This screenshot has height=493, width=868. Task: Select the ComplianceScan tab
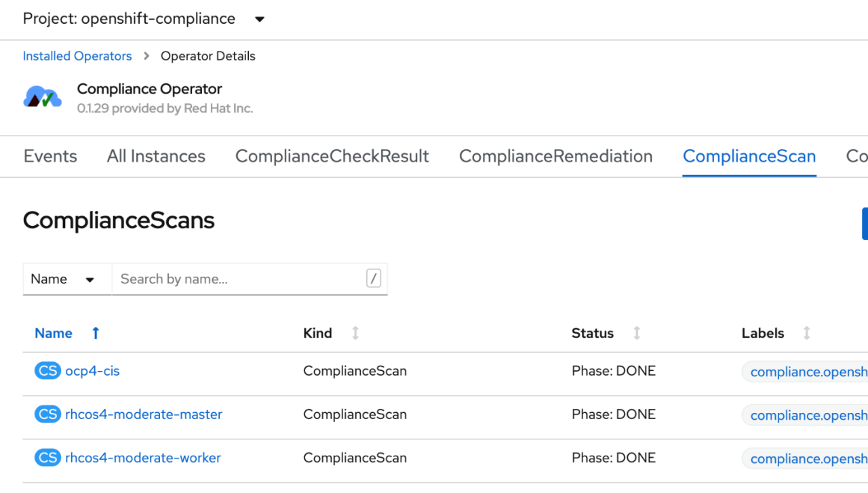point(749,156)
